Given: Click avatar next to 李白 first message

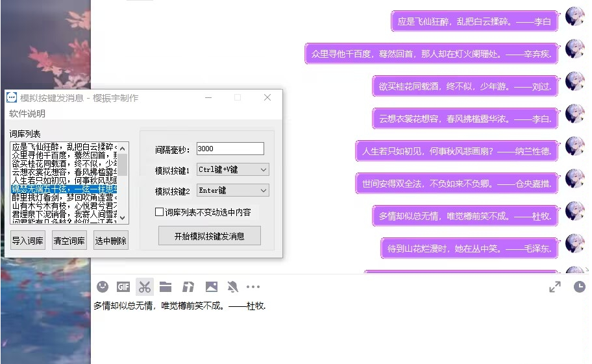Looking at the screenshot, I should click(x=574, y=17).
